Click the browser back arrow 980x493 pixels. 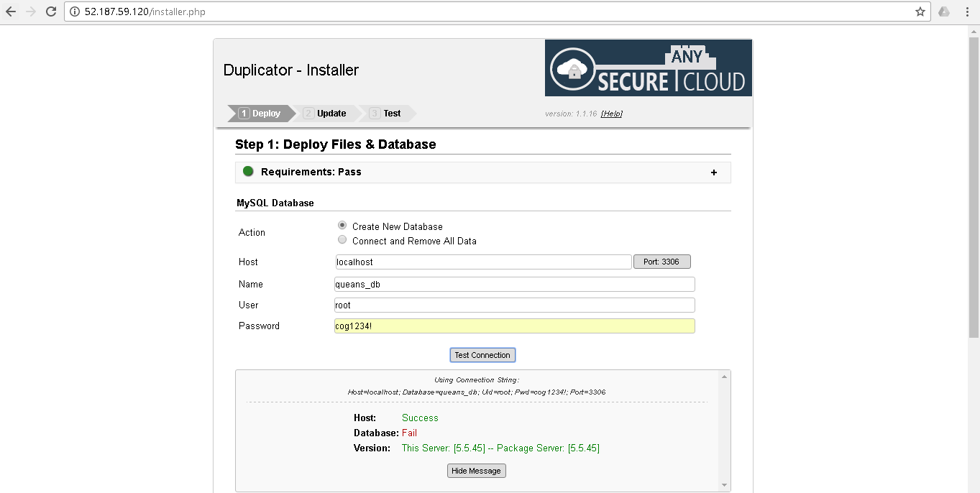(x=11, y=11)
